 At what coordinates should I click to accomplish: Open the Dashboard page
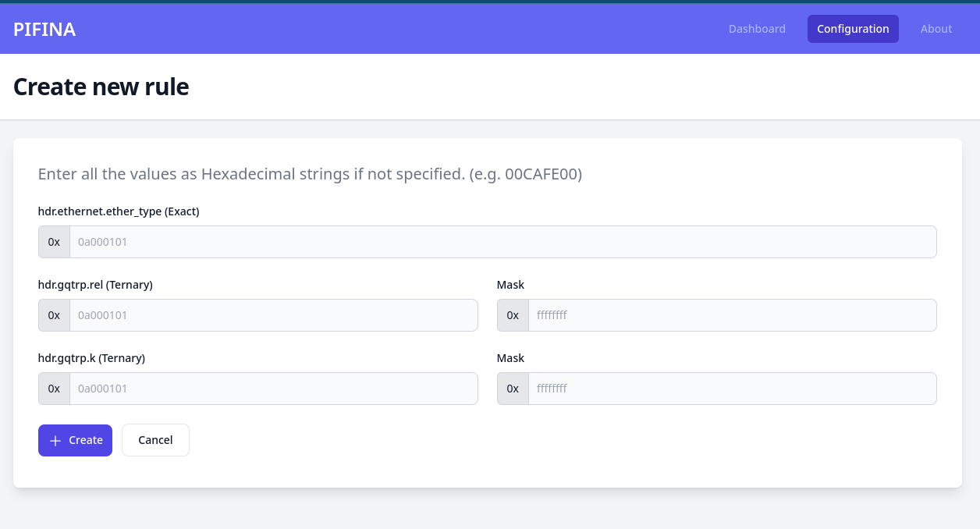coord(757,29)
